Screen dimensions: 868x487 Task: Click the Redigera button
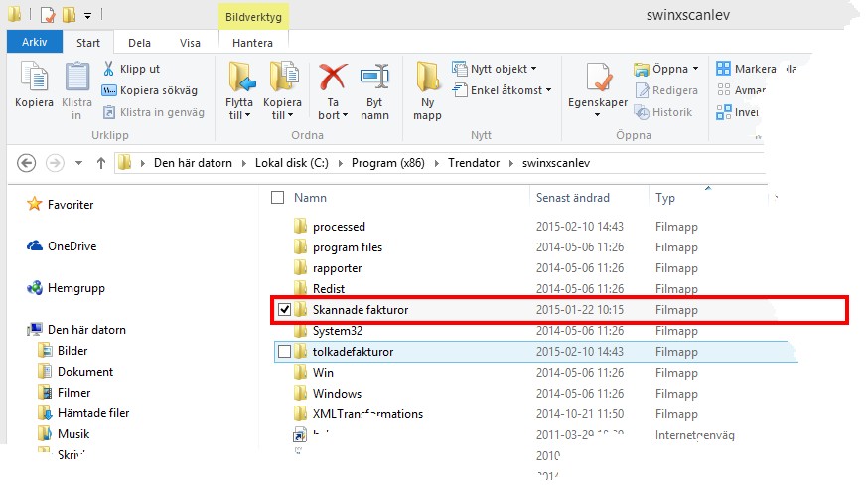point(666,90)
